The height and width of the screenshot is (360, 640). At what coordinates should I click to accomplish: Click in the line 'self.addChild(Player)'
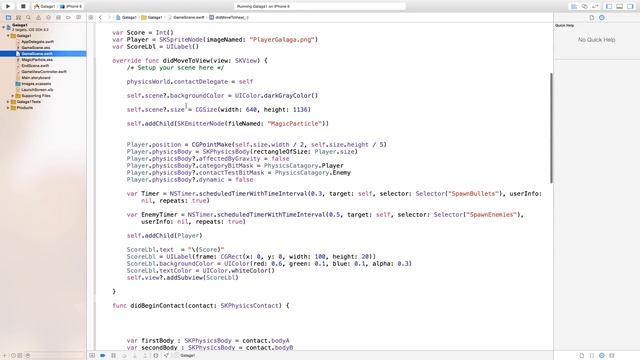pos(164,236)
